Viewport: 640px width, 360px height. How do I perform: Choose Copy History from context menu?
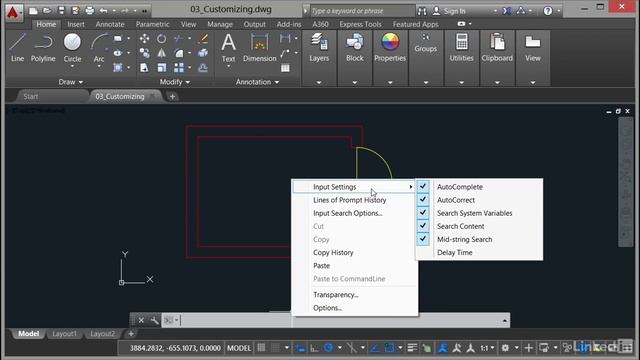point(355,252)
